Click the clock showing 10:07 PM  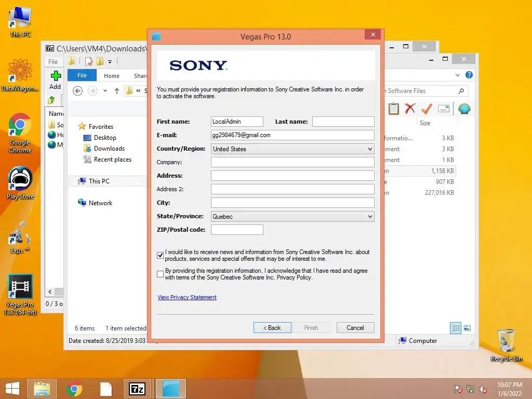(x=509, y=385)
